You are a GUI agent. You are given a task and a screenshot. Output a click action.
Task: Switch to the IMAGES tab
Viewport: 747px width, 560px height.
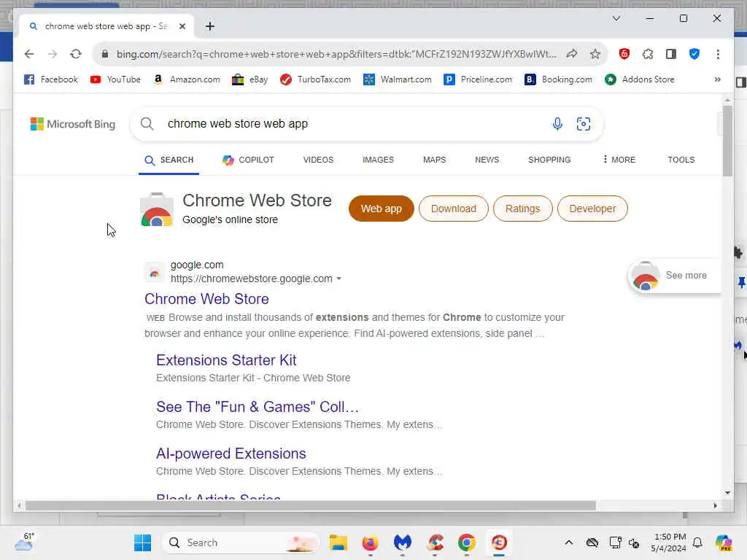(378, 160)
